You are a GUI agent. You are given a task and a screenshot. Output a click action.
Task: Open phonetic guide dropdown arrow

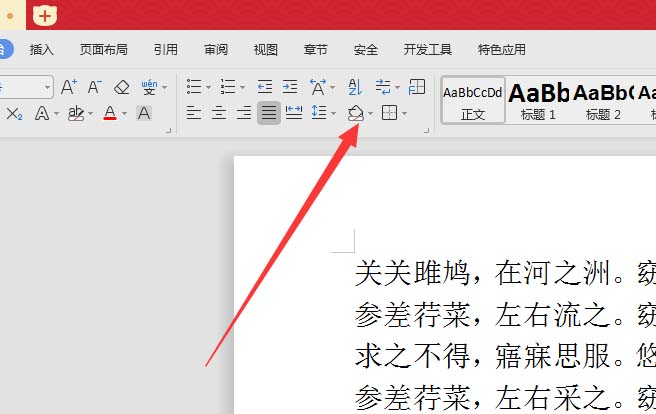pyautogui.click(x=164, y=88)
